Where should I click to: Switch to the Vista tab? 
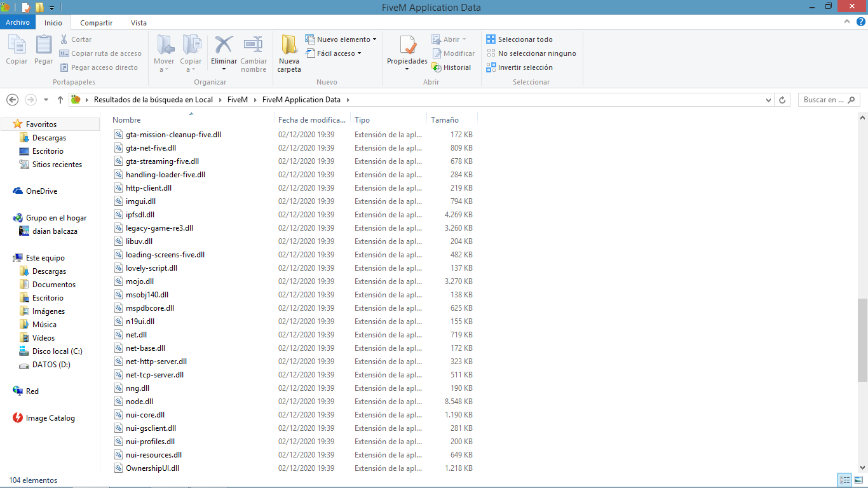[139, 22]
